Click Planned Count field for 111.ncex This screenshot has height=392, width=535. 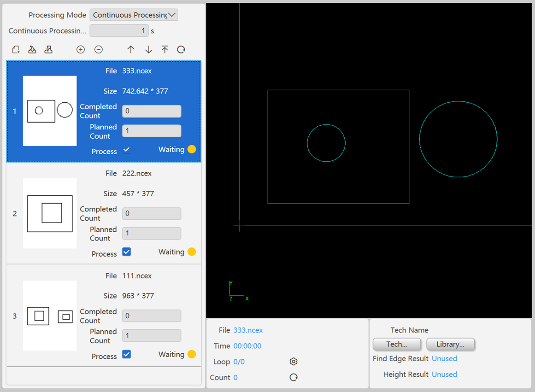(152, 336)
